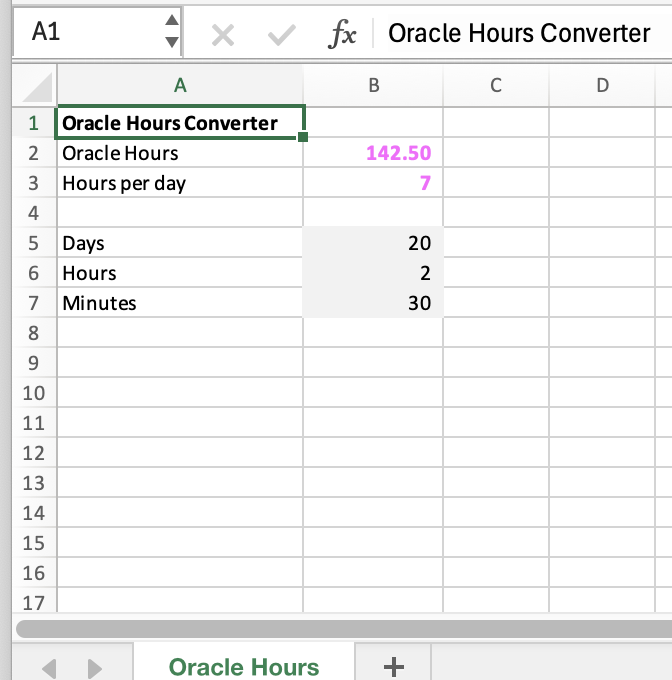Go to next sheet using right arrow
672x680 pixels.
click(95, 667)
